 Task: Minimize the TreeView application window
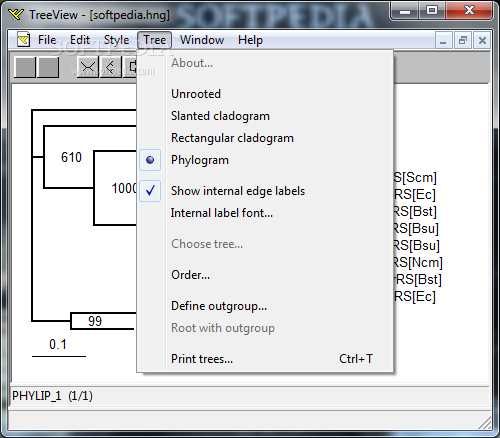point(405,11)
